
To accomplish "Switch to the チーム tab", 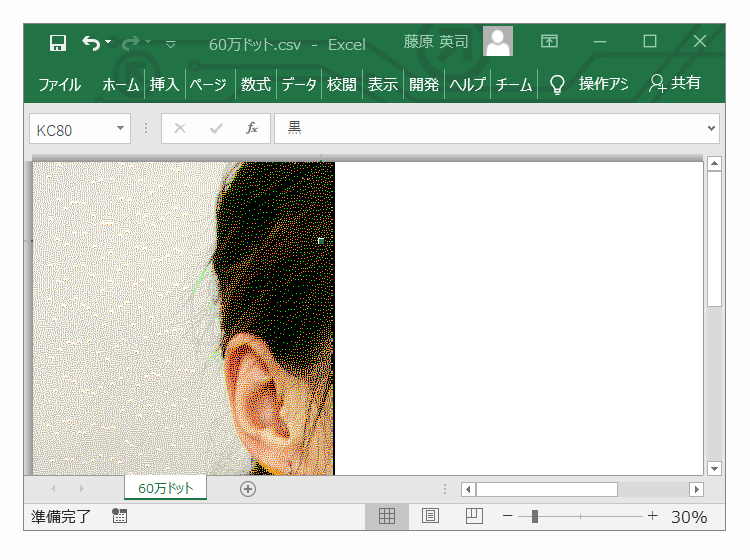I will tap(514, 85).
